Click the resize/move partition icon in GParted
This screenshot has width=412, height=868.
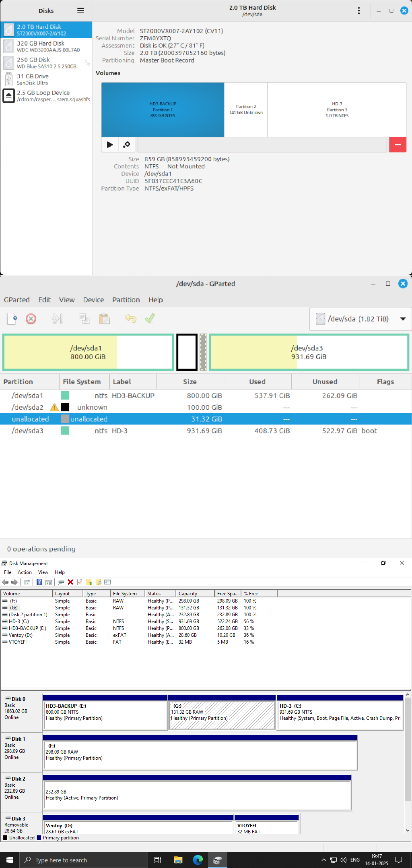(57, 319)
